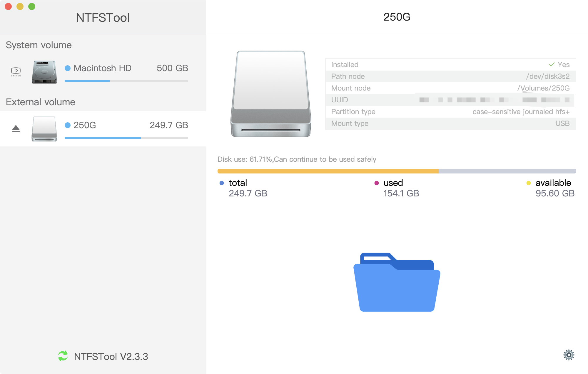The height and width of the screenshot is (374, 588).
Task: Click the blurred UUID row
Action: [x=450, y=100]
